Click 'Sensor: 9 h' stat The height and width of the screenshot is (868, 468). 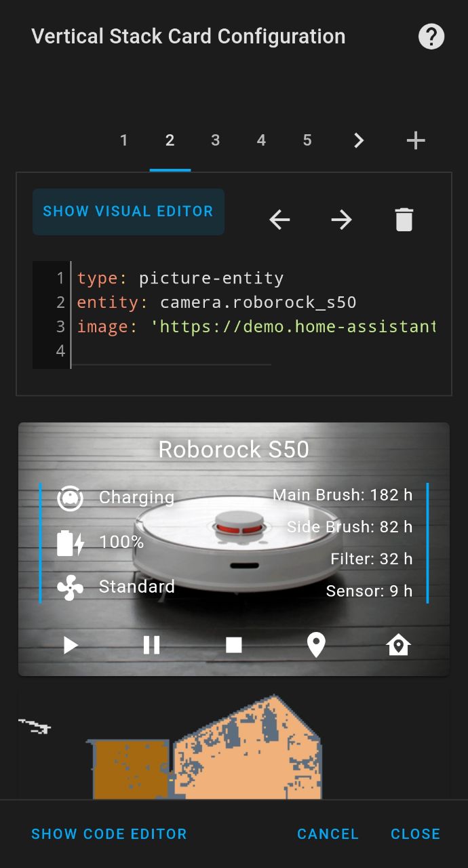[x=369, y=591]
